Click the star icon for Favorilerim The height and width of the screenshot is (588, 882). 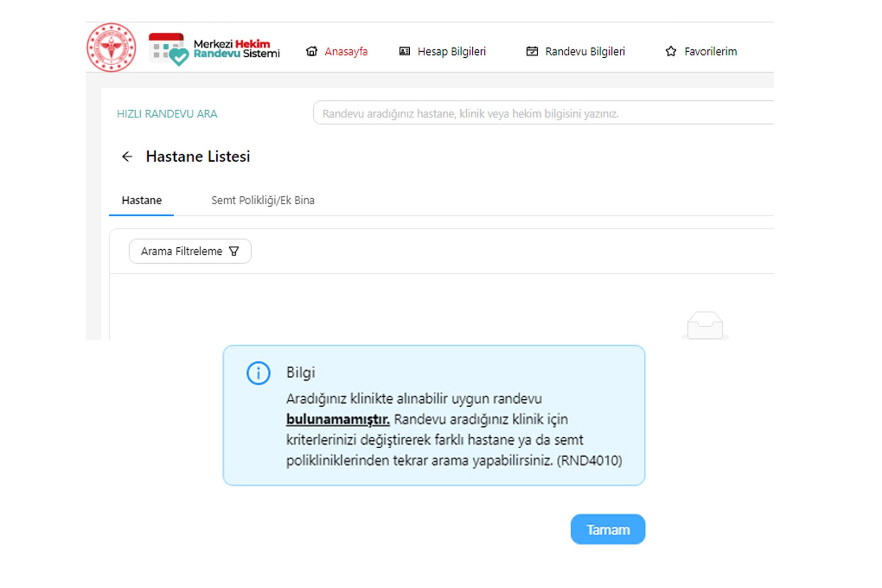point(671,51)
